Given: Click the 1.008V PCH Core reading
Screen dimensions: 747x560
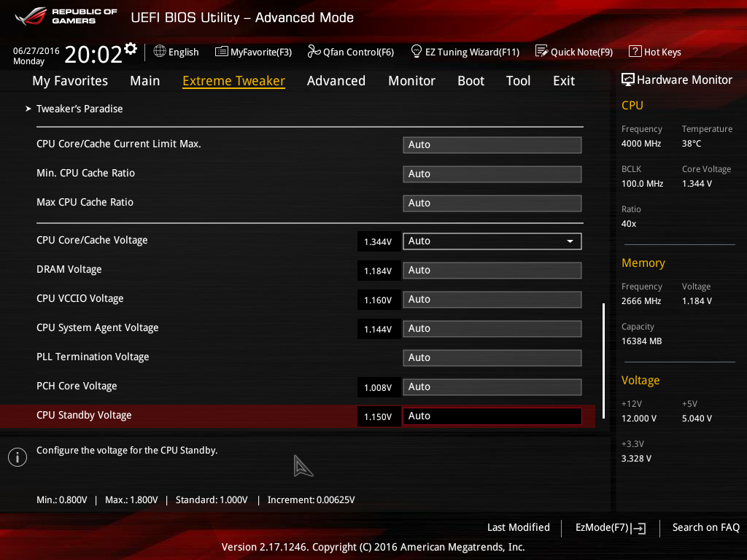Looking at the screenshot, I should (x=379, y=388).
